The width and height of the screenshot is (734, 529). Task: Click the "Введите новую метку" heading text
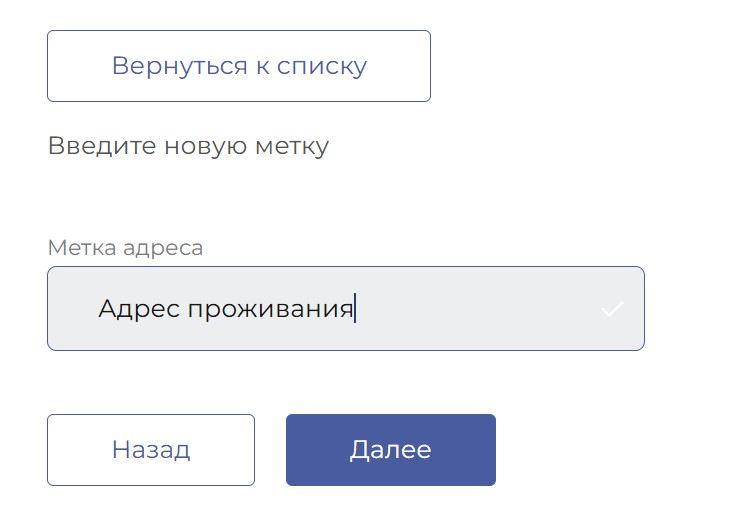pos(188,147)
